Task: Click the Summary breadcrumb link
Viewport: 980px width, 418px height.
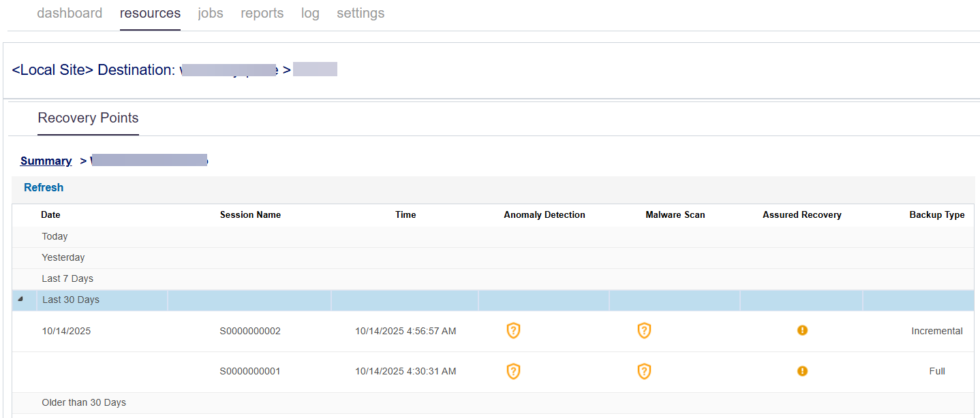Action: [46, 161]
